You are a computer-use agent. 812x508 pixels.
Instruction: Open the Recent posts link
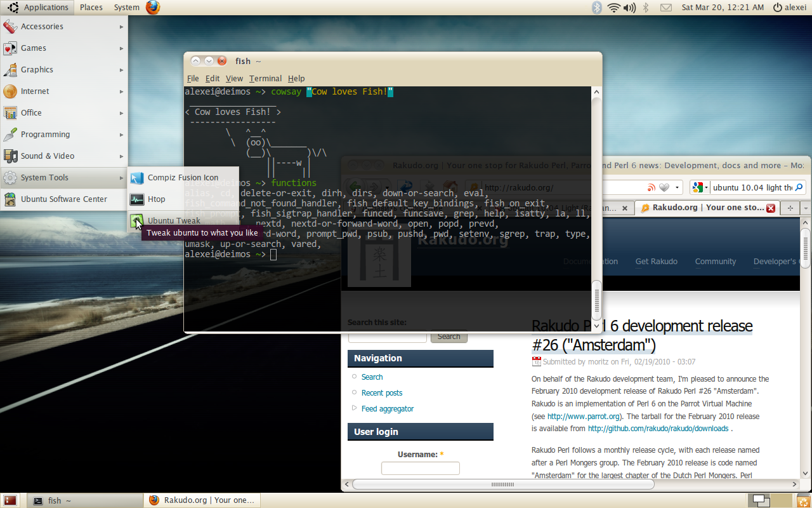382,393
